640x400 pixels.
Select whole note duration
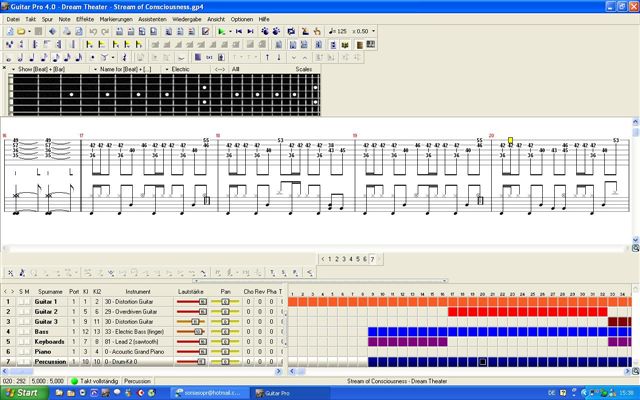click(x=9, y=58)
